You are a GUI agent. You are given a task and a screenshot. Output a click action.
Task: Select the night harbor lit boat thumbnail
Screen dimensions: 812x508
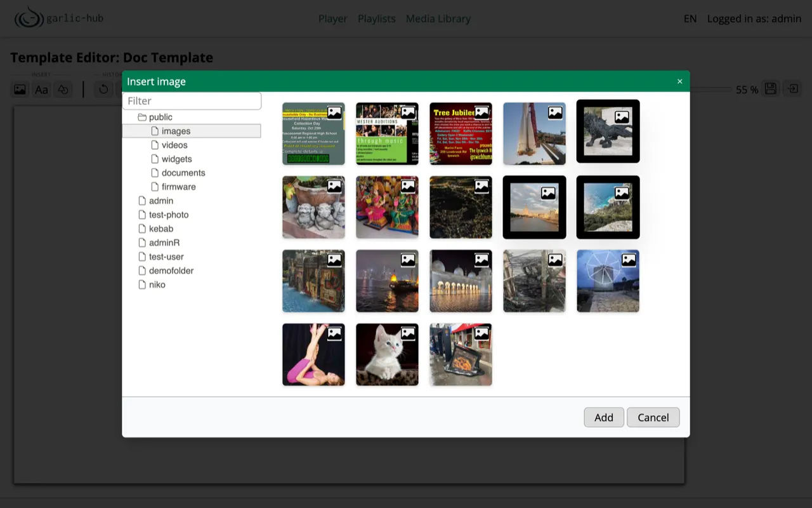pos(387,281)
